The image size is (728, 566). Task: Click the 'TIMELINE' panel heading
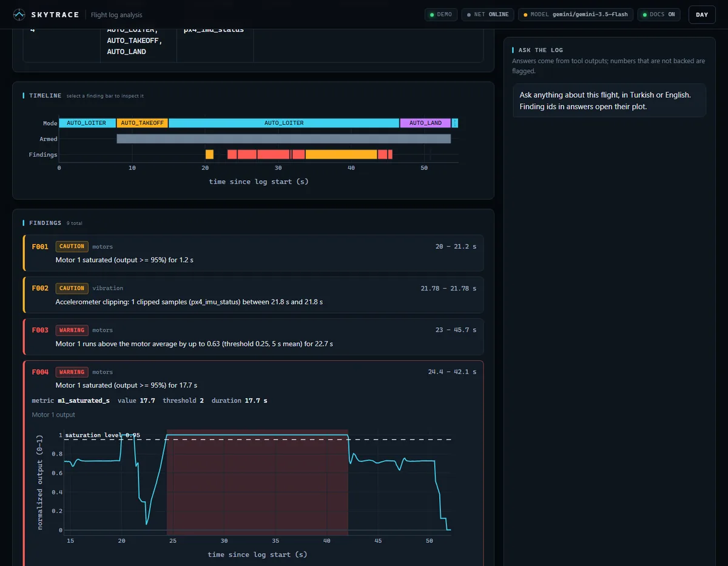click(45, 96)
